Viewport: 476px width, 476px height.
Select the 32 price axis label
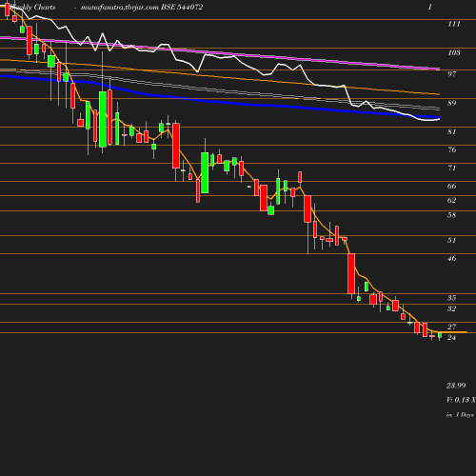pos(452,308)
